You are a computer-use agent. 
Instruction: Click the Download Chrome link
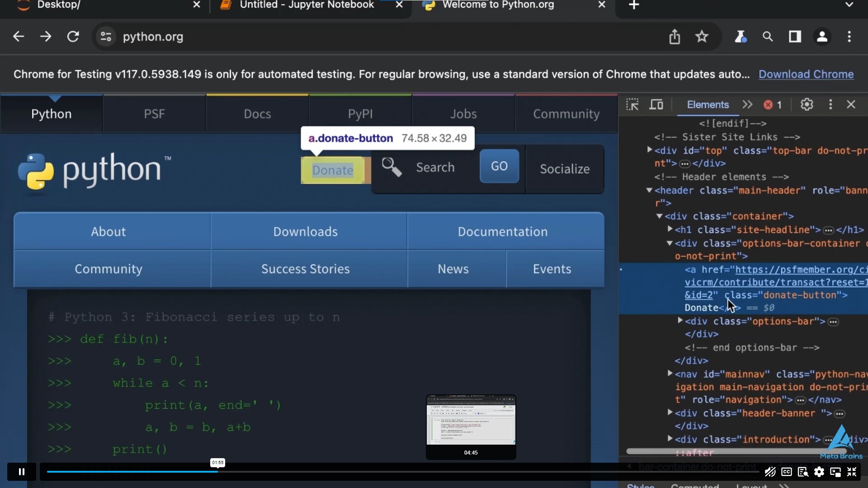(806, 74)
